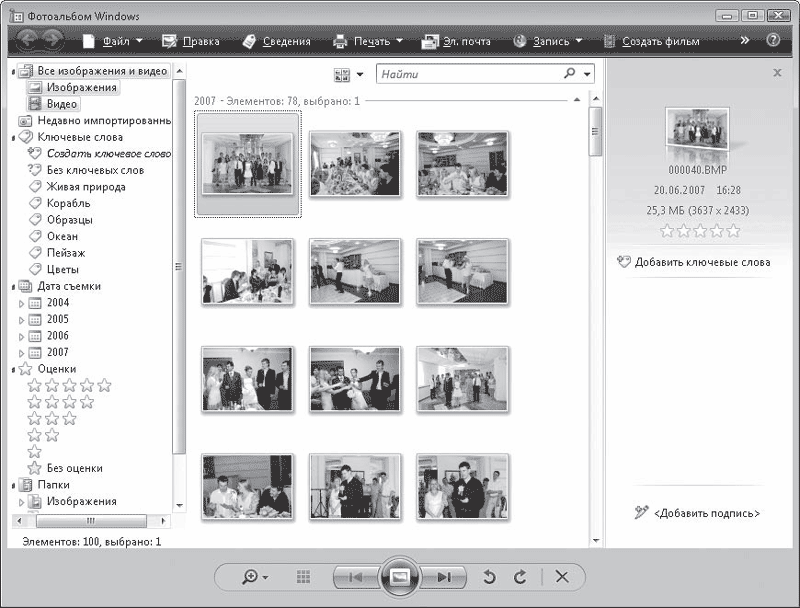Image resolution: width=800 pixels, height=608 pixels.
Task: Filter by five-star rating
Action: 69,385
